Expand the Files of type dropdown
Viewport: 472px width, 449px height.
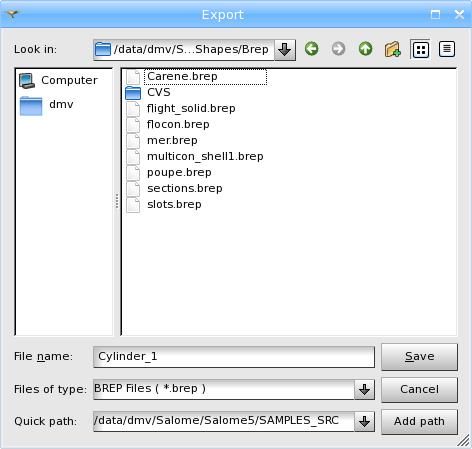pyautogui.click(x=364, y=389)
